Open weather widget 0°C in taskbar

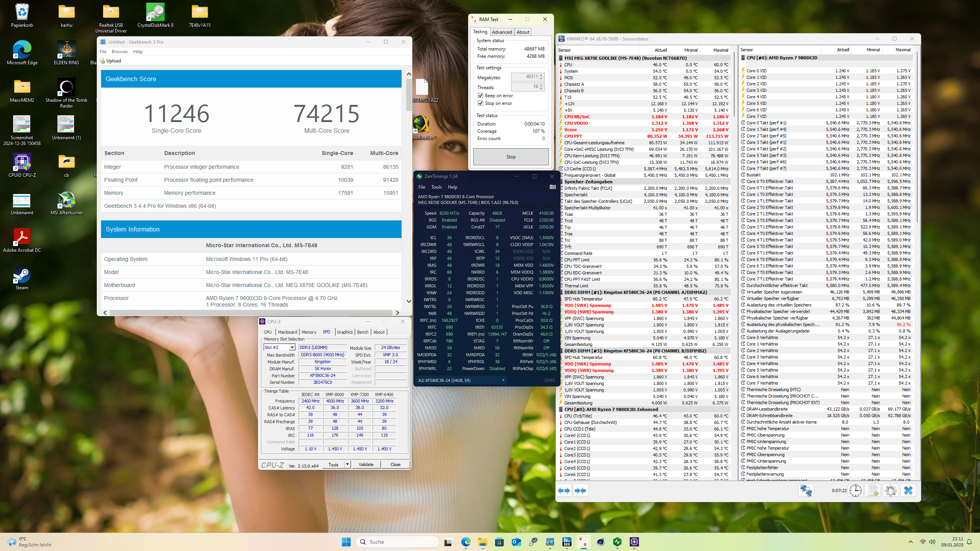point(29,542)
